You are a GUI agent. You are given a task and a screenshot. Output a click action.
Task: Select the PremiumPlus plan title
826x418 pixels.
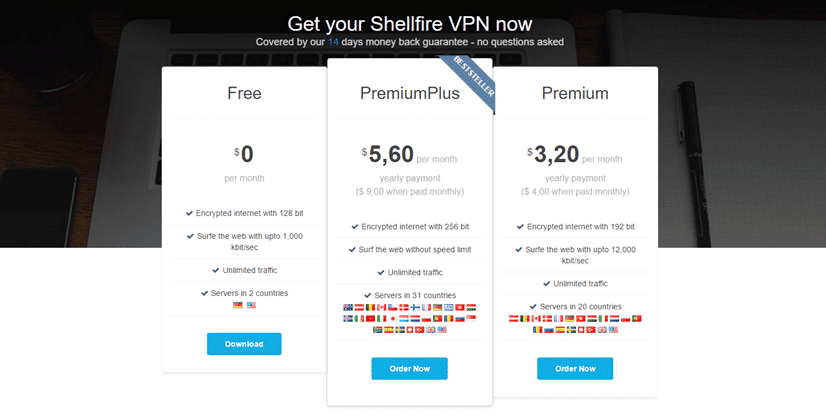[410, 94]
